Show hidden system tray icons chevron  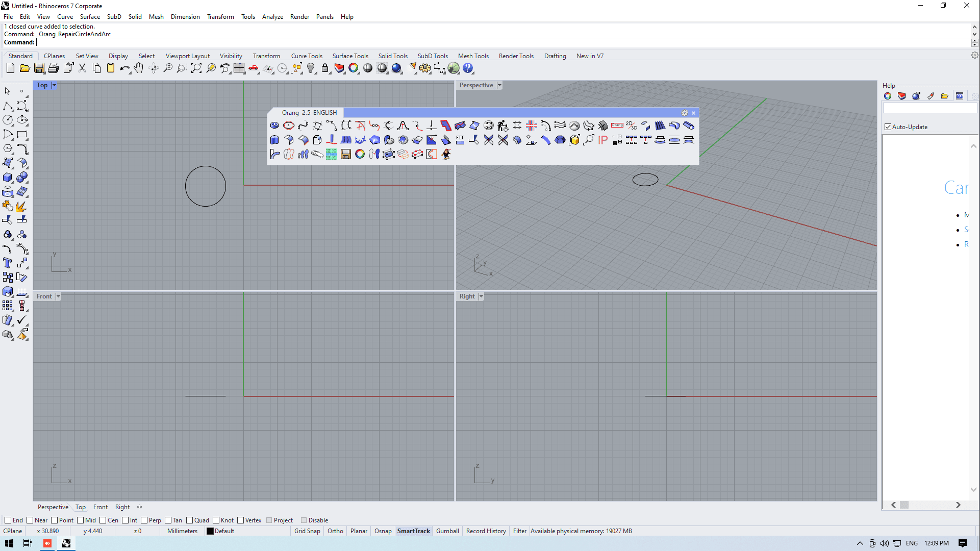860,543
